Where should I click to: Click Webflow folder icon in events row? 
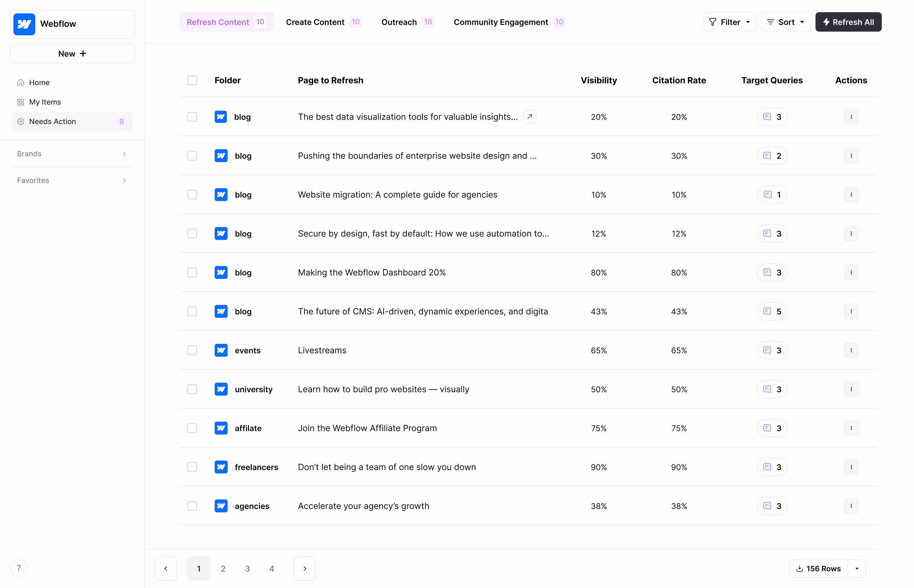(x=221, y=350)
